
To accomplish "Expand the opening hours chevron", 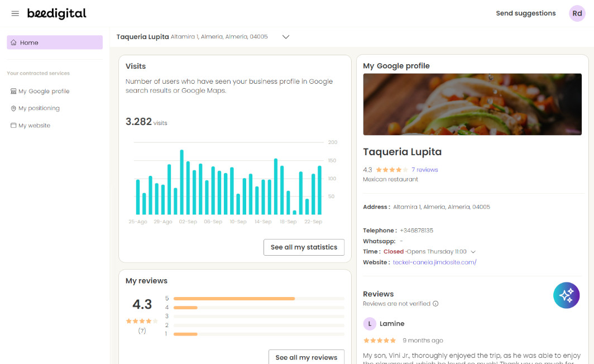I will (473, 252).
